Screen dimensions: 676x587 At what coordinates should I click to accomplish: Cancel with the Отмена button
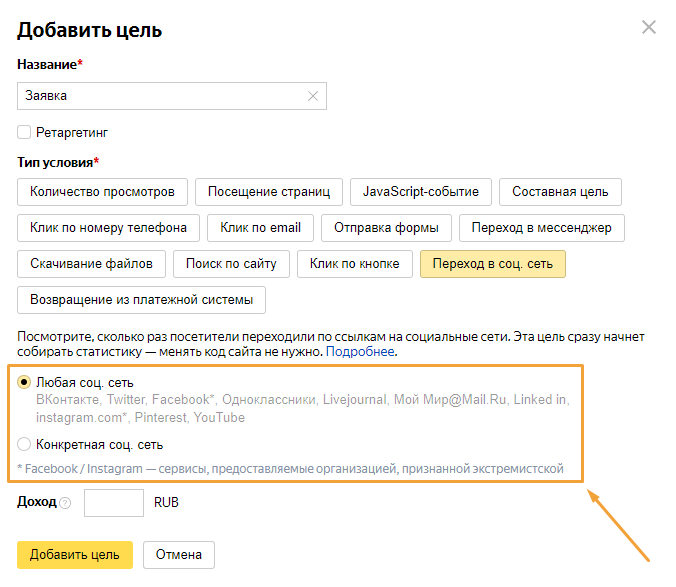coord(178,555)
